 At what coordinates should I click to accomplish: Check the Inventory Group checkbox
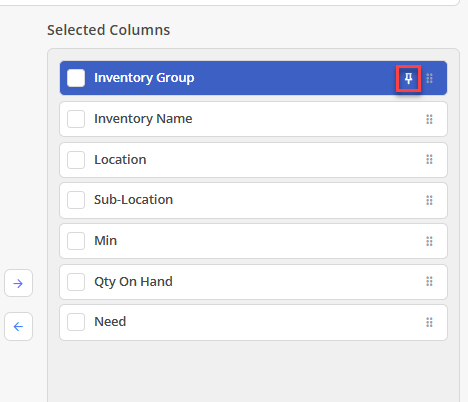[76, 78]
